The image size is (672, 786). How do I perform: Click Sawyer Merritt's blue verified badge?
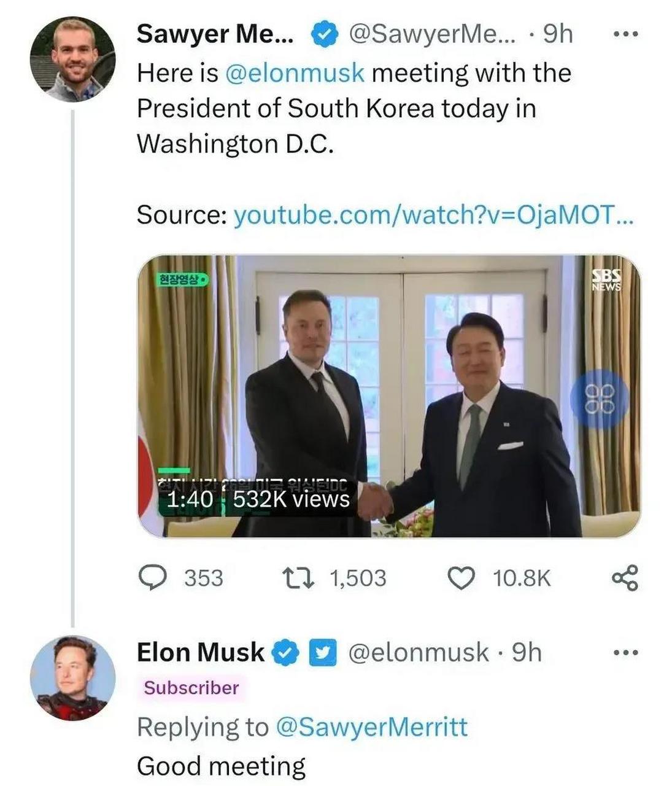pyautogui.click(x=325, y=34)
